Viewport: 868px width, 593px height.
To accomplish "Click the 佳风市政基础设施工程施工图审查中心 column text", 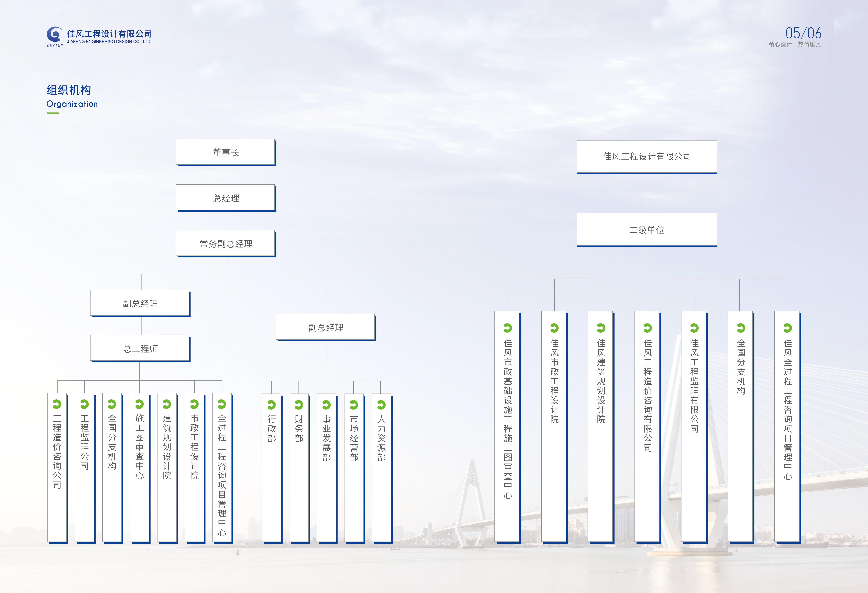I will pyautogui.click(x=508, y=419).
